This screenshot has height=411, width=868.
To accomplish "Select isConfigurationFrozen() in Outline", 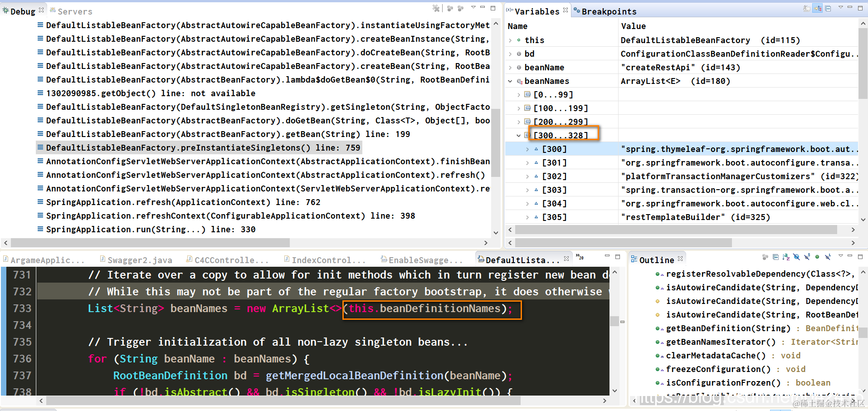I will (743, 382).
